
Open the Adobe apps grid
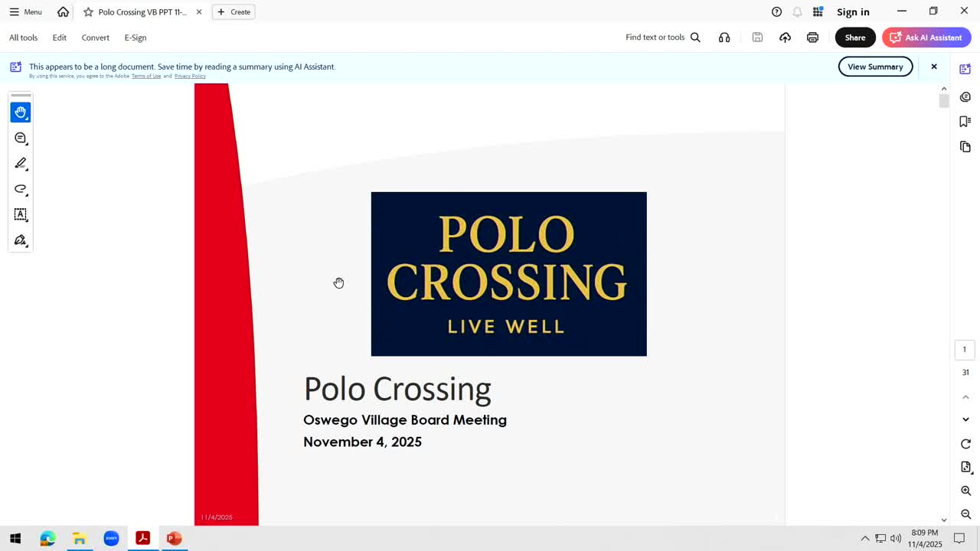[x=818, y=11]
